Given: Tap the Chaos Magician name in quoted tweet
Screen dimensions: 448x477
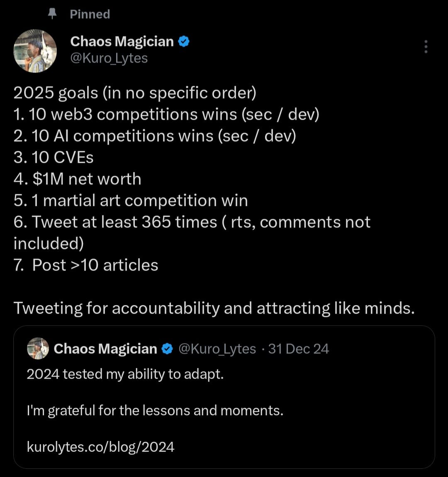Looking at the screenshot, I should pos(105,349).
